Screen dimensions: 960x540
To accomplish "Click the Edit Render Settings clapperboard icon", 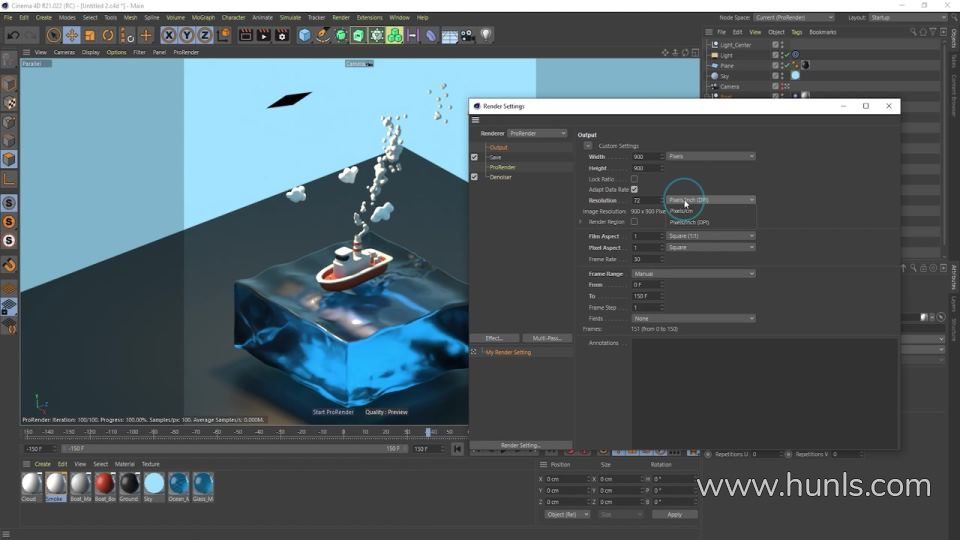I will [x=284, y=35].
